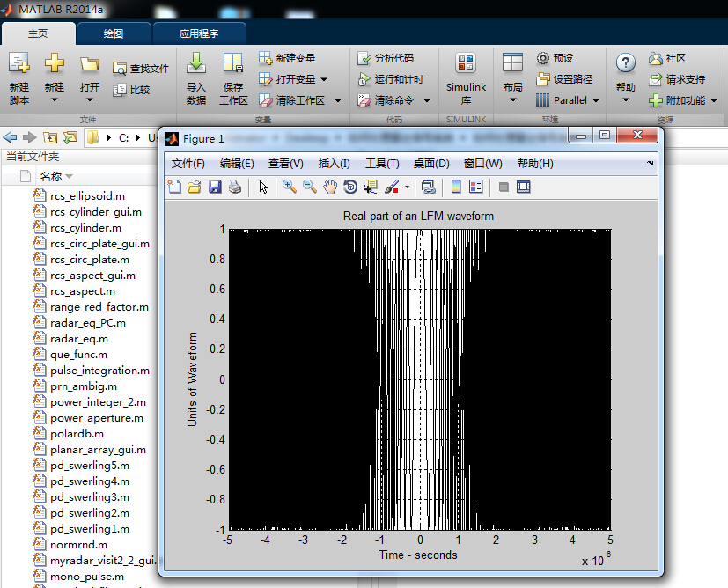728x588 pixels.
Task: Open the Edit (编辑) menu in Figure 1
Action: (x=237, y=164)
